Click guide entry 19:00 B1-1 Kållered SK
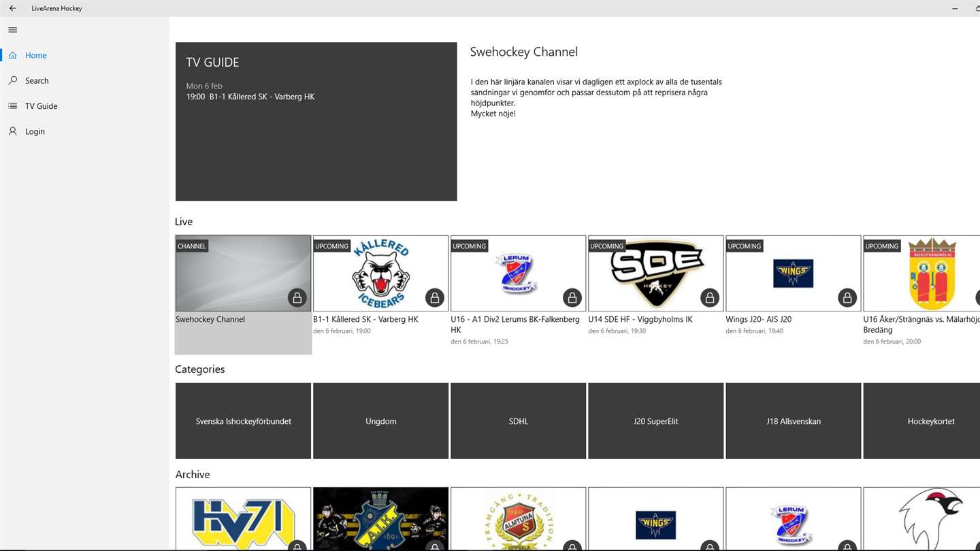The width and height of the screenshot is (980, 551). [250, 97]
